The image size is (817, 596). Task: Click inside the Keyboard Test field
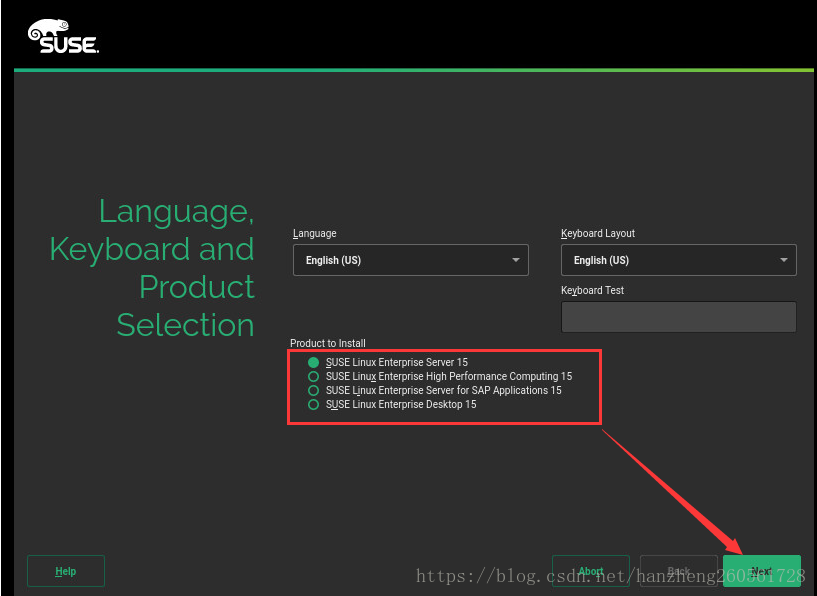point(678,317)
